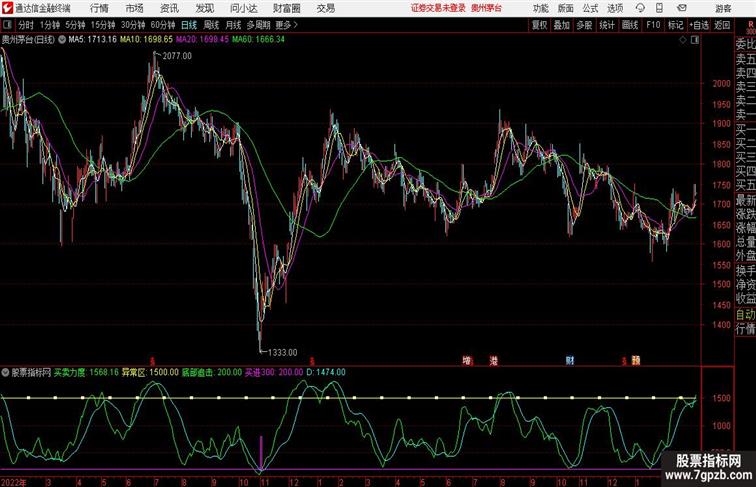Click the 叠加 overlay button
The height and width of the screenshot is (487, 756).
(x=562, y=25)
